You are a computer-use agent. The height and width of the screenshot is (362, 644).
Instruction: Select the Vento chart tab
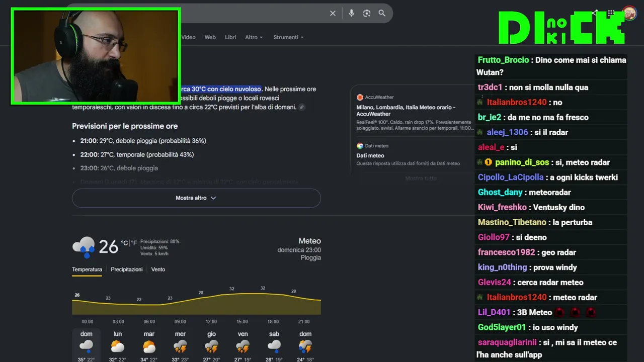click(158, 269)
